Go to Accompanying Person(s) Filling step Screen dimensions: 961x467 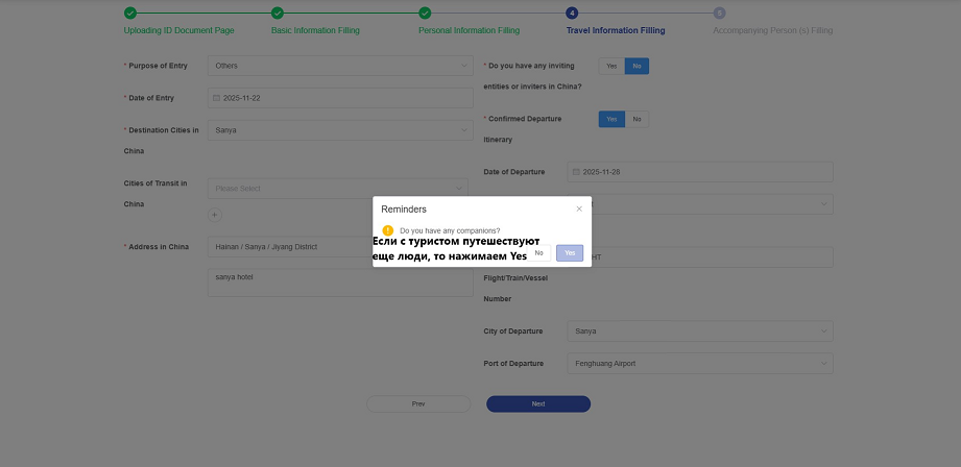point(772,30)
